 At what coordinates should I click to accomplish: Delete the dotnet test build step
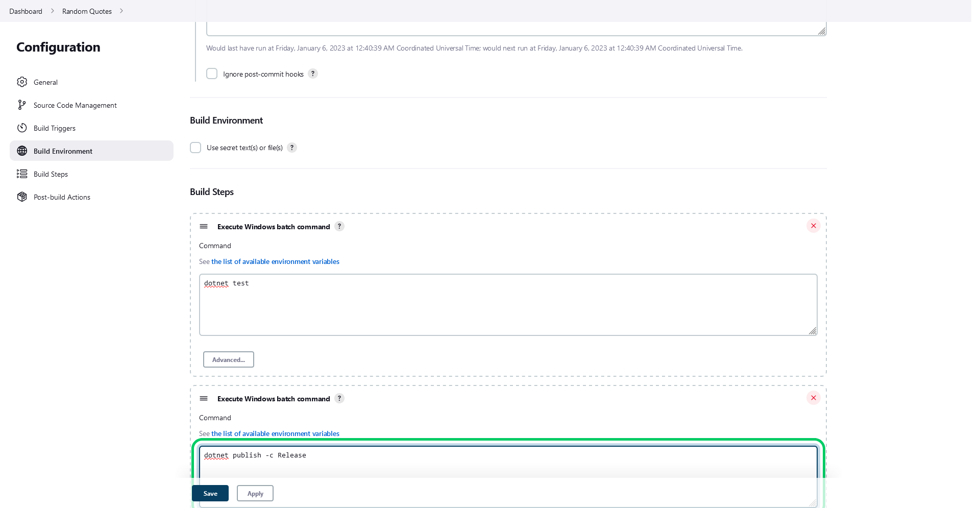pyautogui.click(x=814, y=226)
